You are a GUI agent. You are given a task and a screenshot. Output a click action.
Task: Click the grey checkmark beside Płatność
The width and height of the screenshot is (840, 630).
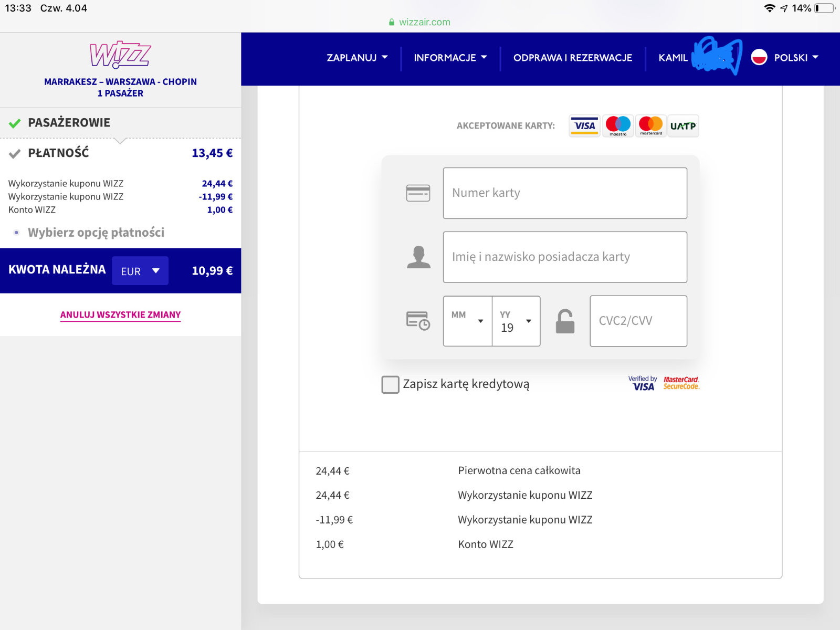pos(15,153)
